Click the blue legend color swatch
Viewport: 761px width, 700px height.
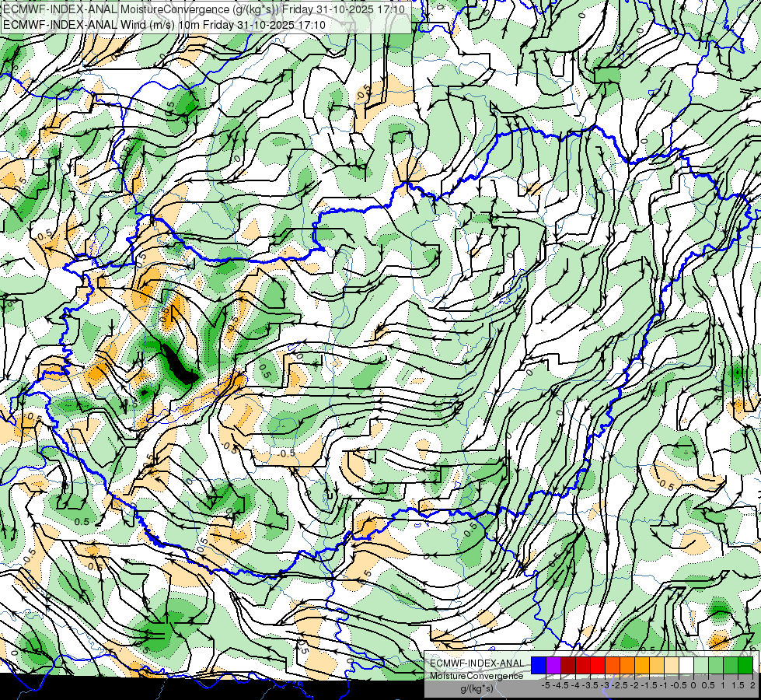(x=539, y=665)
